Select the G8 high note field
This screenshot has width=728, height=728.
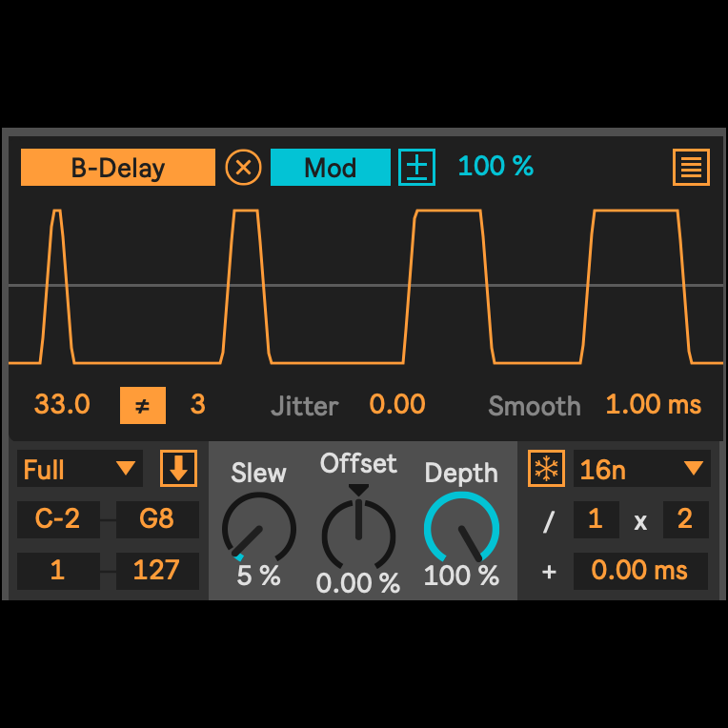tap(157, 520)
